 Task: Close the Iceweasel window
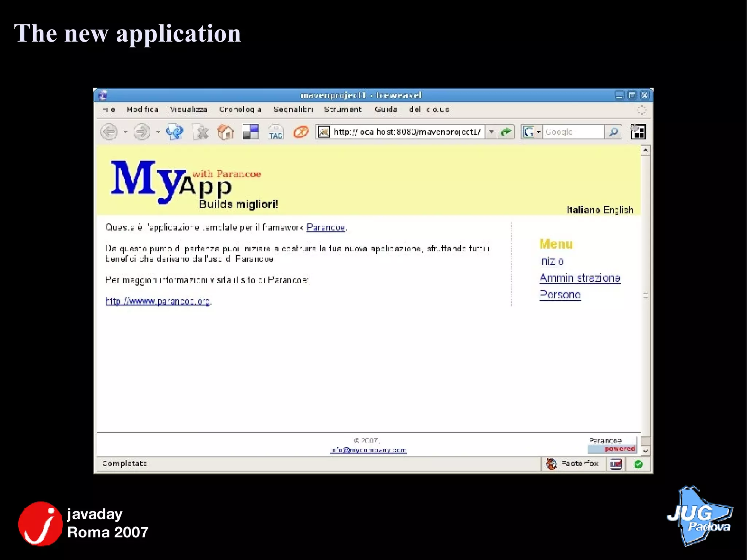click(x=645, y=95)
